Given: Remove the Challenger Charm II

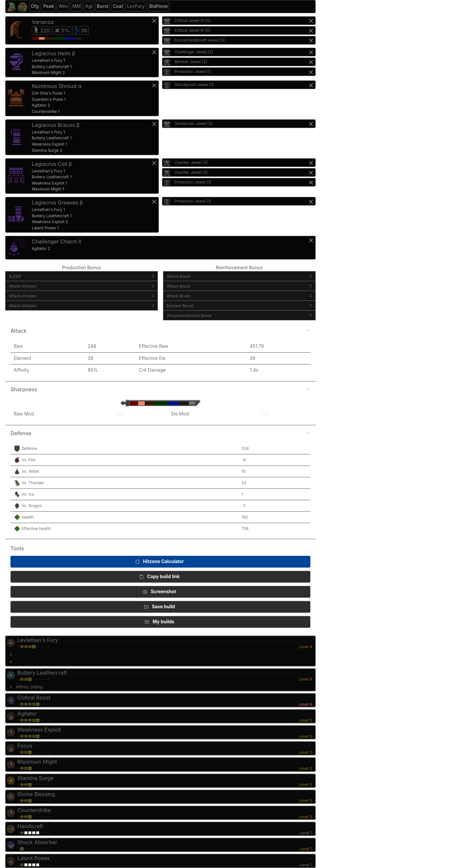Looking at the screenshot, I should [311, 240].
